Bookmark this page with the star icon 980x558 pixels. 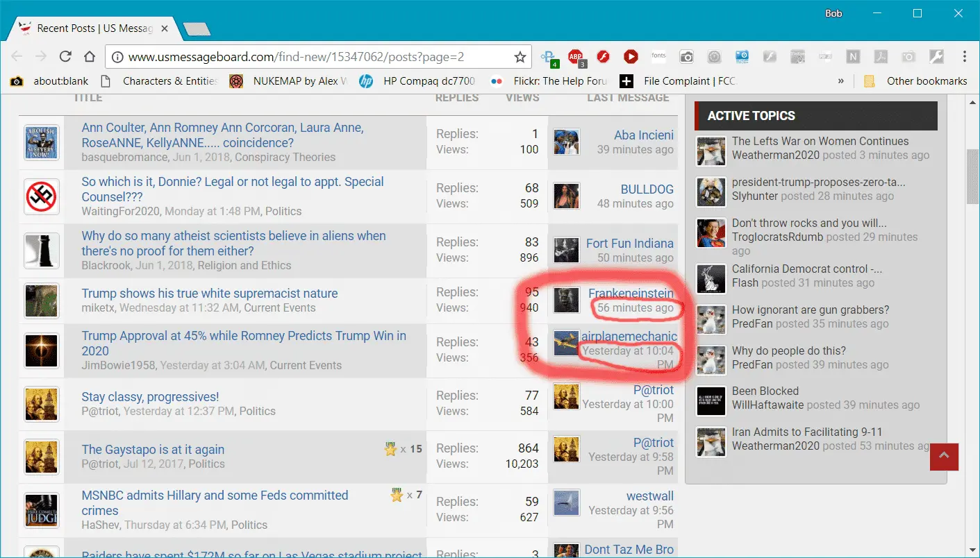[x=520, y=57]
